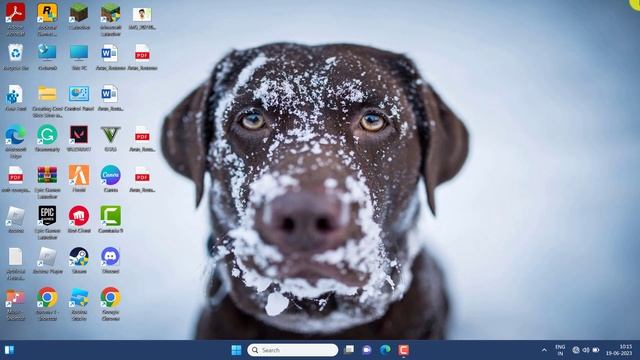The height and width of the screenshot is (360, 640).
Task: Open the Network desktop icon
Action: [x=47, y=53]
